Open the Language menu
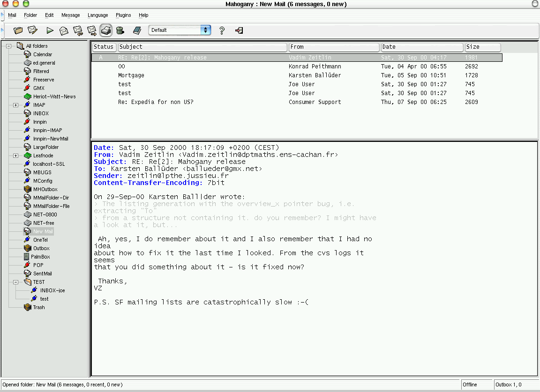The width and height of the screenshot is (540, 392). 98,15
